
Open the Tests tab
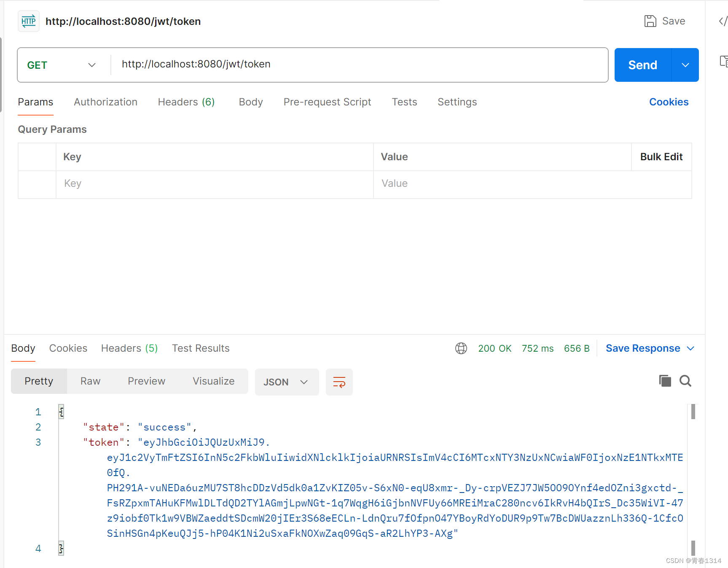(x=405, y=102)
